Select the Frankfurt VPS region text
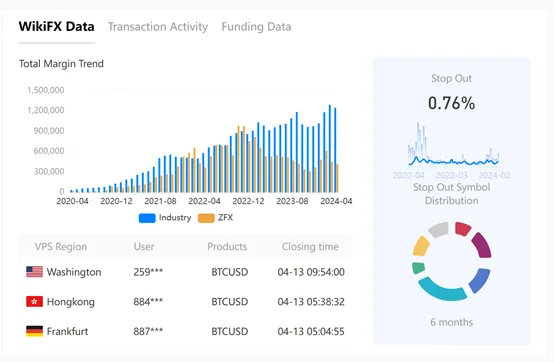This screenshot has height=362, width=554. pos(67,331)
